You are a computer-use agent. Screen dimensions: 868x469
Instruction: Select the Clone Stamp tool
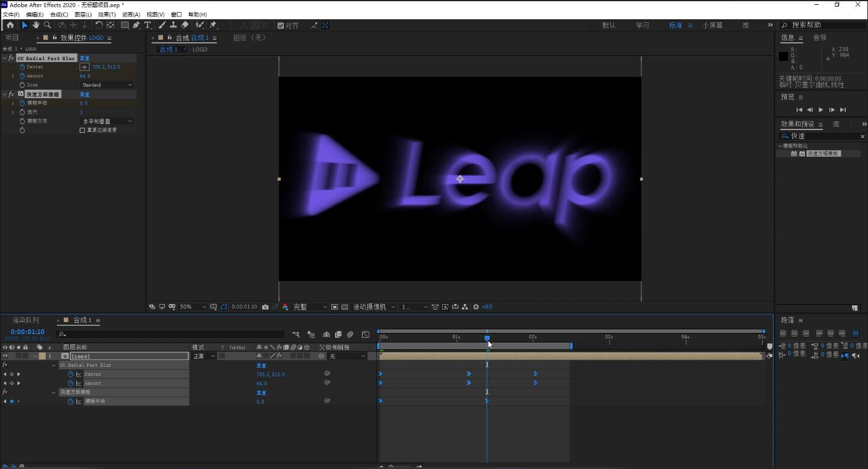pyautogui.click(x=173, y=25)
